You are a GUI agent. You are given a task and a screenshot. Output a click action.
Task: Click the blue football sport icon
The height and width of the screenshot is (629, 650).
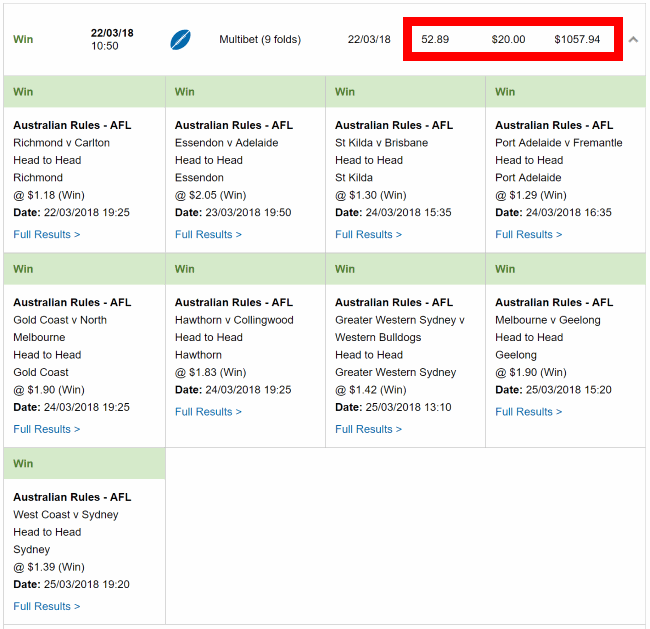(x=180, y=40)
